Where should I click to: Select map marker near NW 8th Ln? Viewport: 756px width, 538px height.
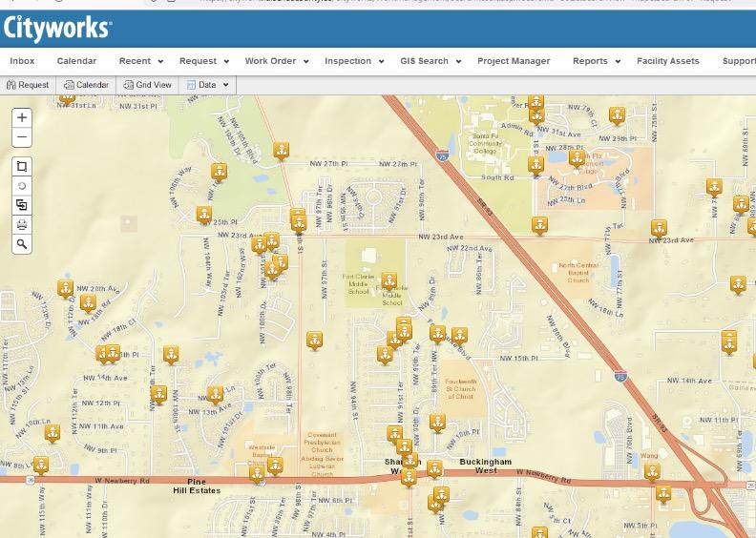[41, 466]
